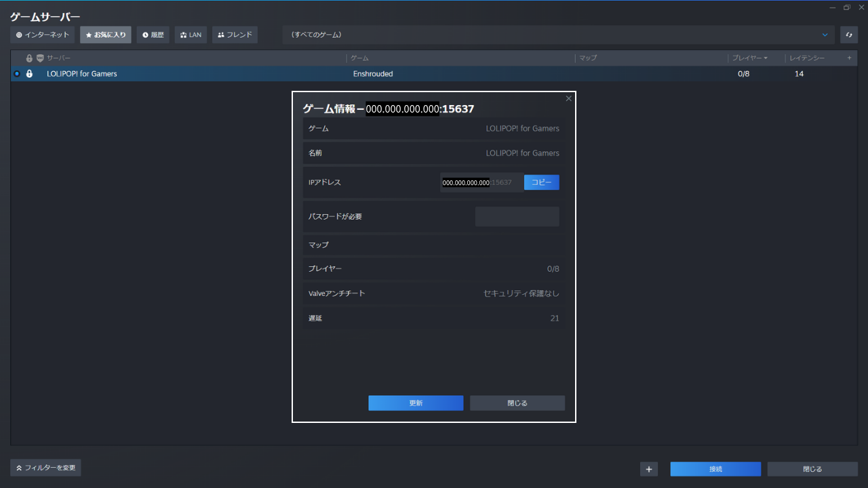Close the ゲーム情報 dialog with X

click(x=568, y=99)
